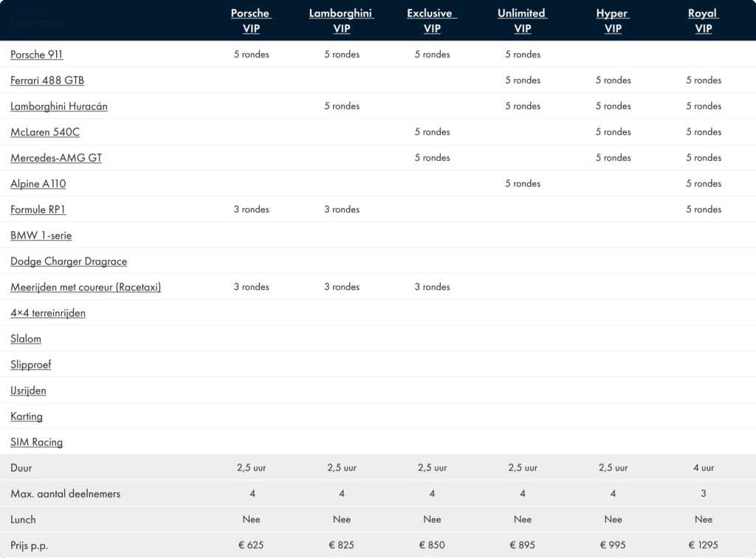756x558 pixels.
Task: Click Racetaxi 3 rondes under Porsche VIP
Action: (x=251, y=287)
